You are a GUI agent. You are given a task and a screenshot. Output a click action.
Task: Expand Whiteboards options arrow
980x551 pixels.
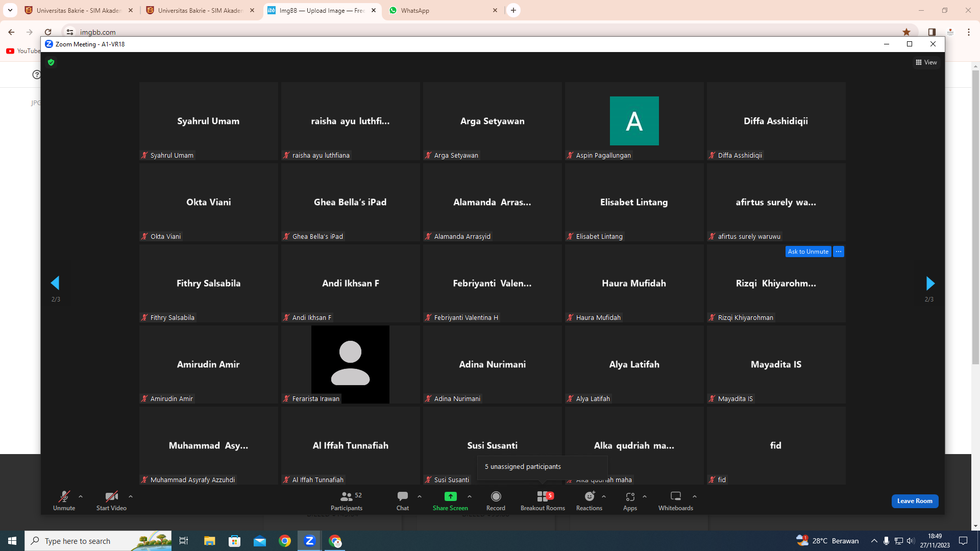point(695,496)
